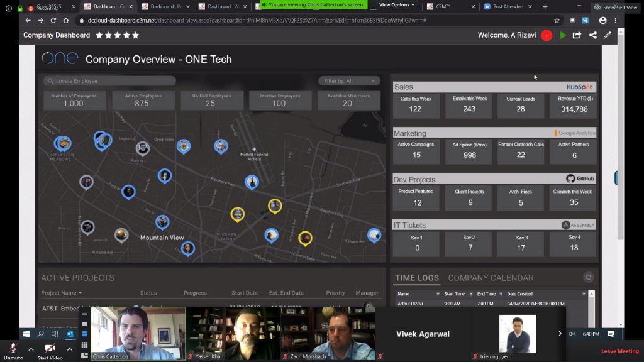
Task: Expand video options arrow beside Start Video
Action: (x=69, y=349)
